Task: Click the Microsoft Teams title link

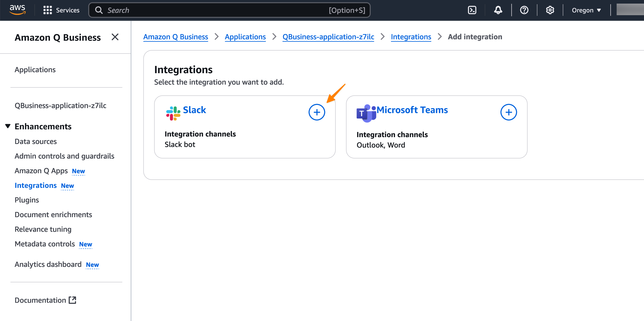Action: point(412,110)
